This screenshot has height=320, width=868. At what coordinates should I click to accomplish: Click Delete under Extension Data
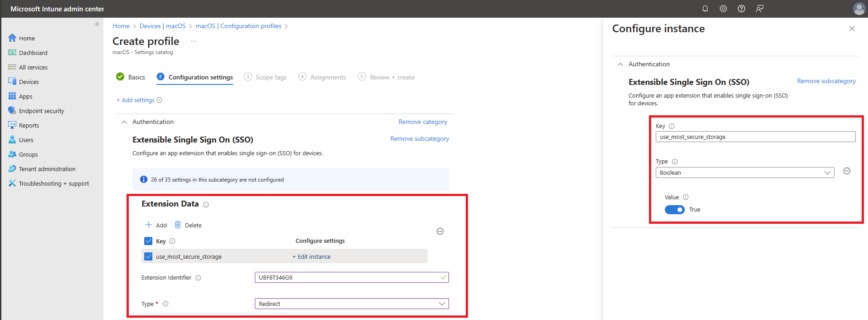click(188, 225)
